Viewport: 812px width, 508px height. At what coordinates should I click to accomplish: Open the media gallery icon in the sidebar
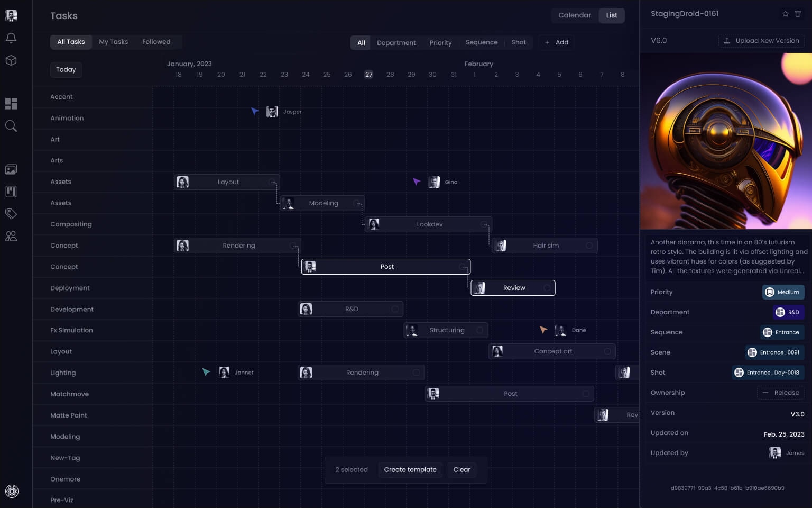click(11, 169)
